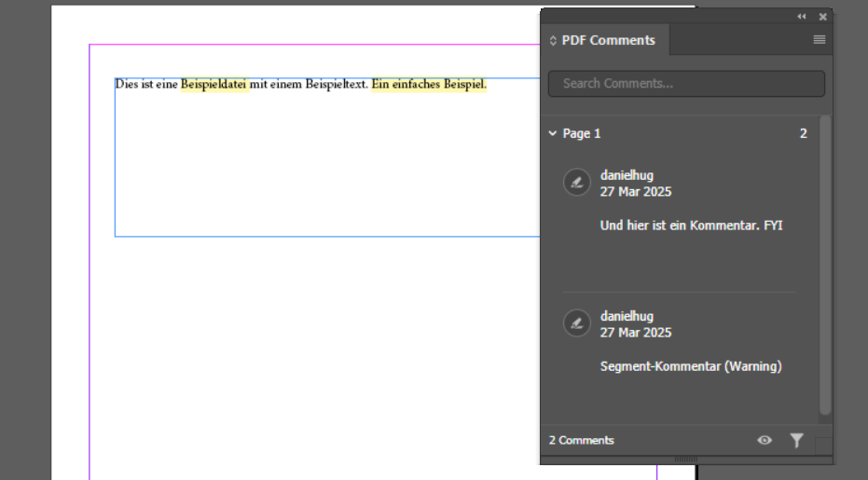Click the panel resize grip at bottom
Screen dimensions: 868x480
point(686,459)
